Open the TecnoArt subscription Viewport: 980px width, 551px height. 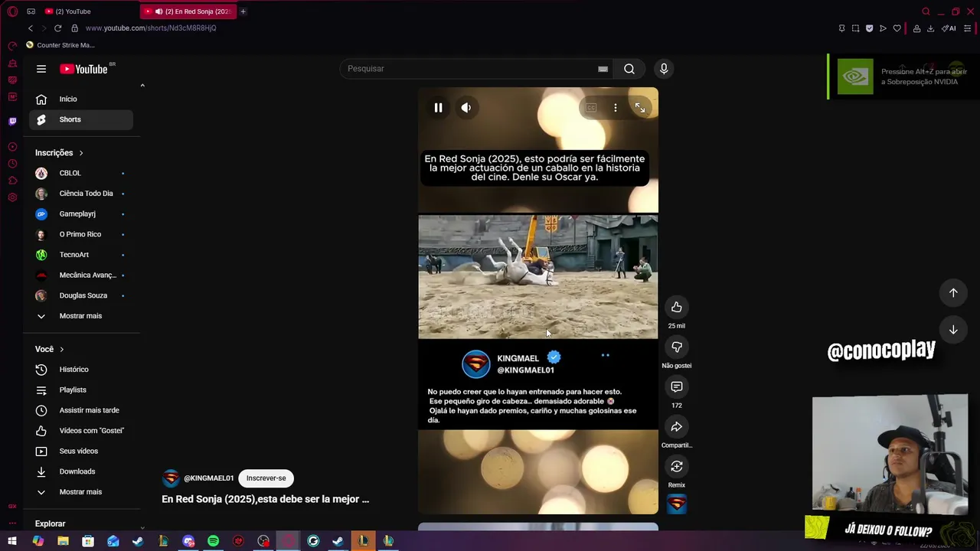coord(81,255)
